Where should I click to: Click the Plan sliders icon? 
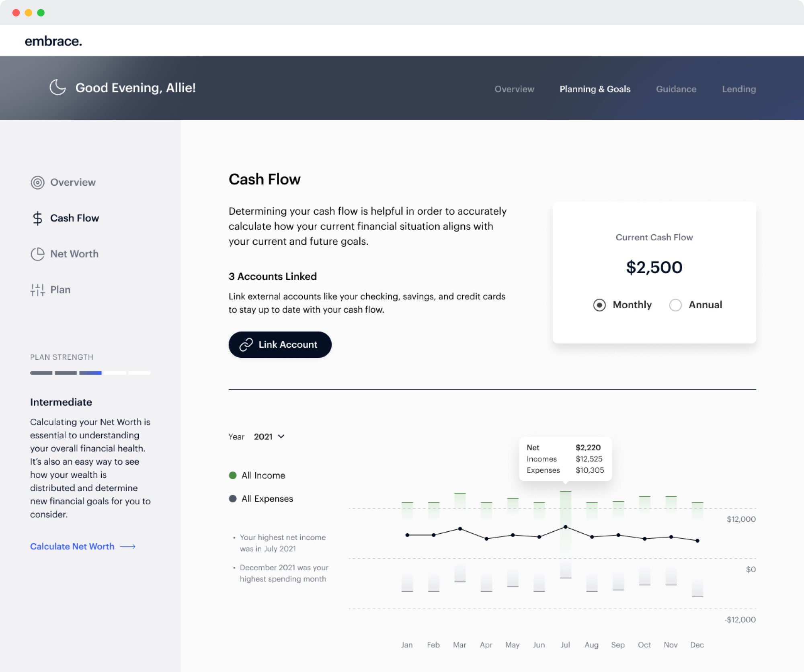click(x=37, y=290)
